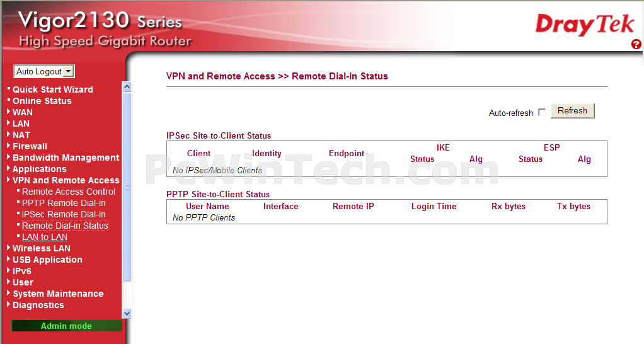Viewport: 644px width, 344px height.
Task: Click the Admin mode indicator
Action: [x=67, y=326]
